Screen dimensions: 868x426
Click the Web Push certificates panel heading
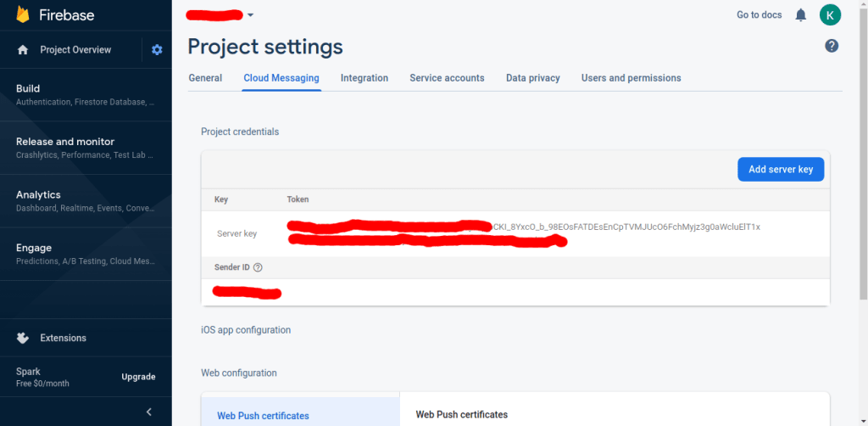462,414
